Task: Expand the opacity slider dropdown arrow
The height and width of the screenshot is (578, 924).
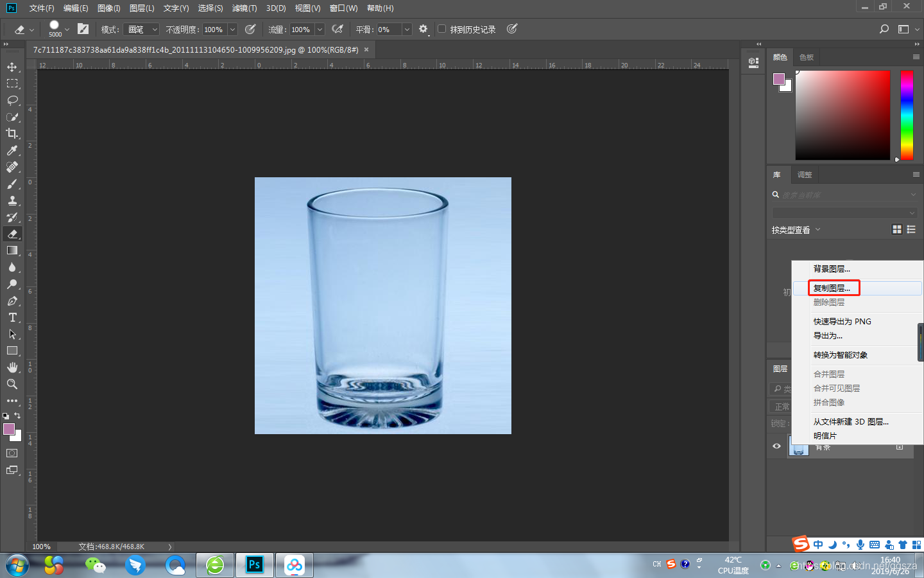Action: tap(232, 30)
